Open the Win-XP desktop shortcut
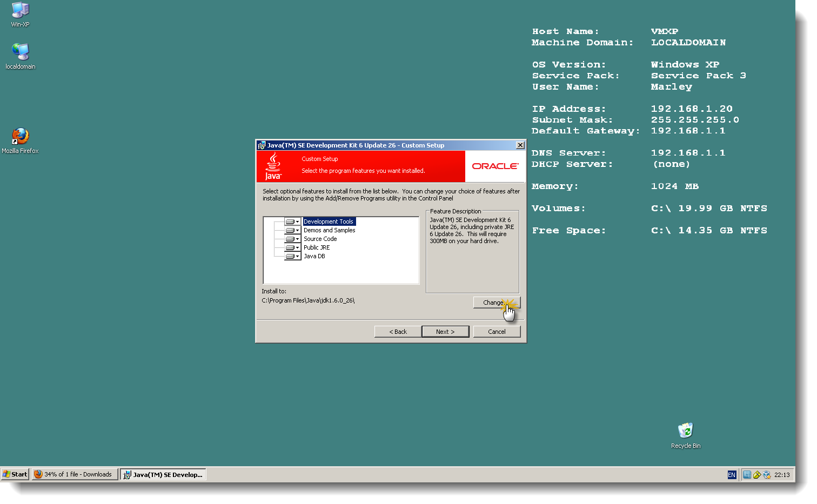The width and height of the screenshot is (817, 504). [21, 10]
